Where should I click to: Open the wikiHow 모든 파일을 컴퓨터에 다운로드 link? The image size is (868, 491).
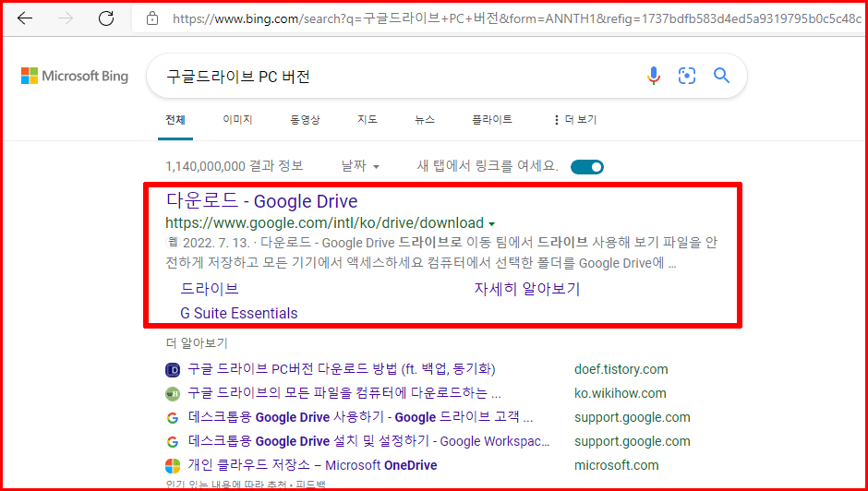[344, 393]
